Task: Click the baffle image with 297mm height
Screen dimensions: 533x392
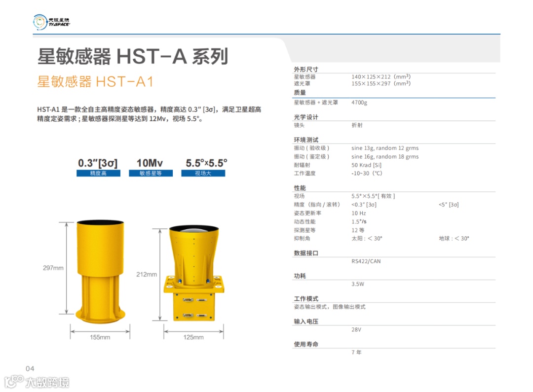Action: tap(100, 271)
